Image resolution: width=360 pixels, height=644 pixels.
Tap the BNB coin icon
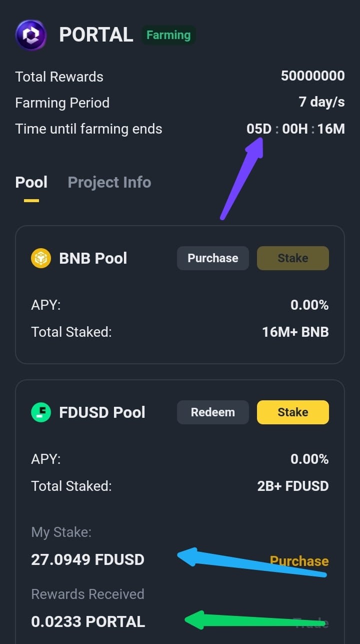pos(41,258)
